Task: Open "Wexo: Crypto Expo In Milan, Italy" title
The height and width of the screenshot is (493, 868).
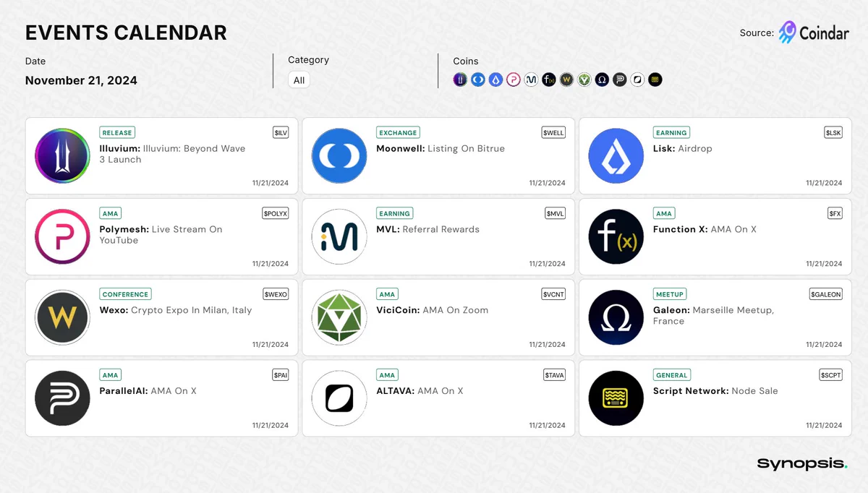Action: pyautogui.click(x=176, y=310)
